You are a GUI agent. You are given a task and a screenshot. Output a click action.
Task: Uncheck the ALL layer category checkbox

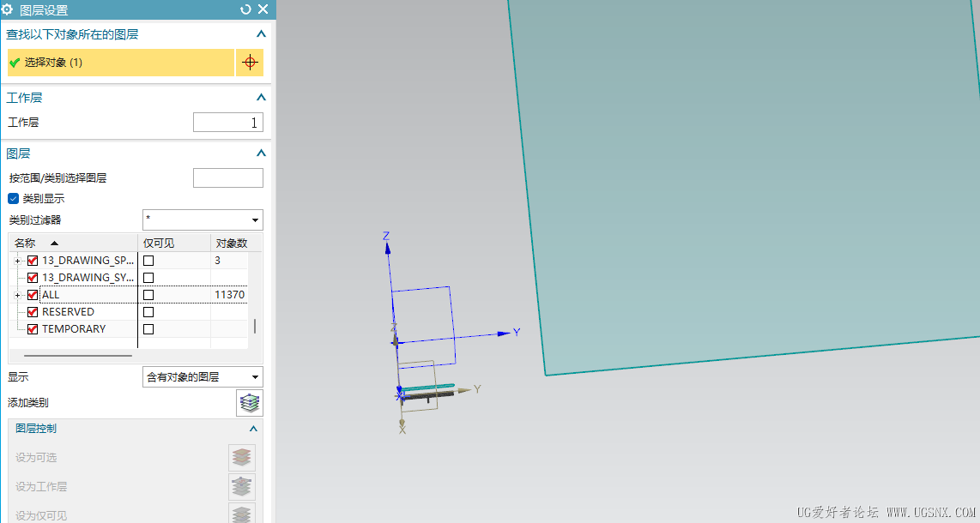33,295
